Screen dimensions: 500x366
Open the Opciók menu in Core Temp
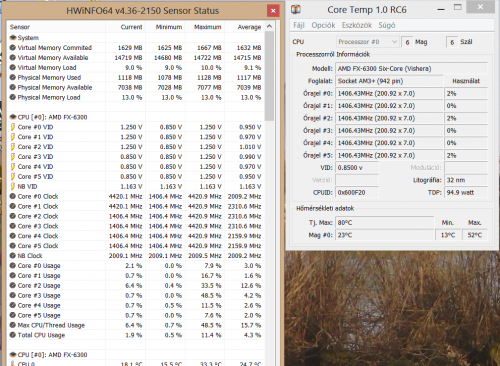pos(323,25)
